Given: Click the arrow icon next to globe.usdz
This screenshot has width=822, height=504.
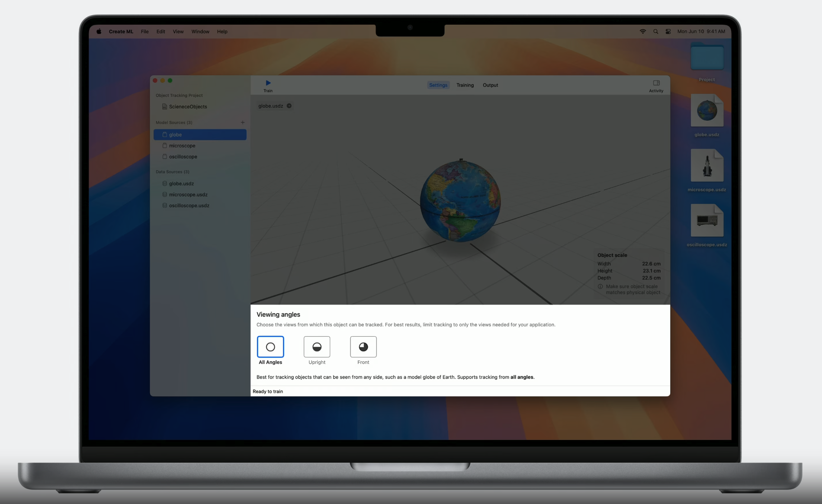Looking at the screenshot, I should (x=289, y=106).
